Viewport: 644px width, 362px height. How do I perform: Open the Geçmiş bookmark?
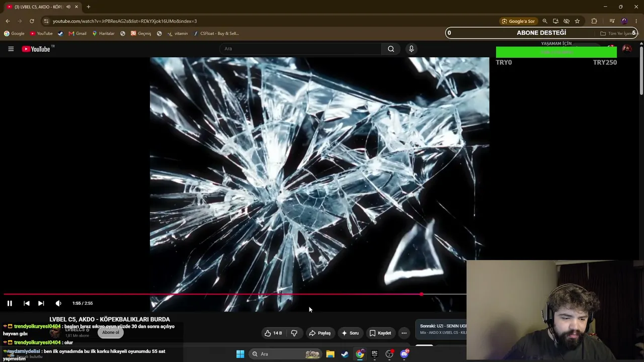click(x=141, y=34)
